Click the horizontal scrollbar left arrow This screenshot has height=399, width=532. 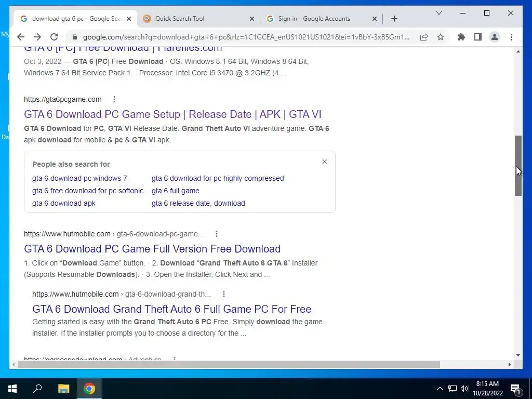click(x=13, y=364)
